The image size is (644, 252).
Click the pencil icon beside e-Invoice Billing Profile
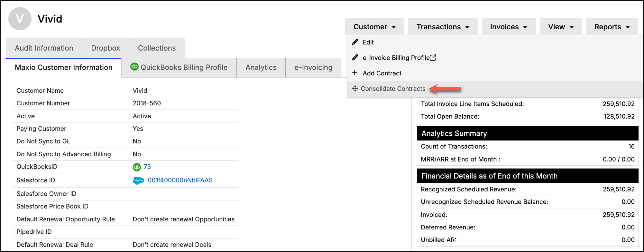click(355, 58)
